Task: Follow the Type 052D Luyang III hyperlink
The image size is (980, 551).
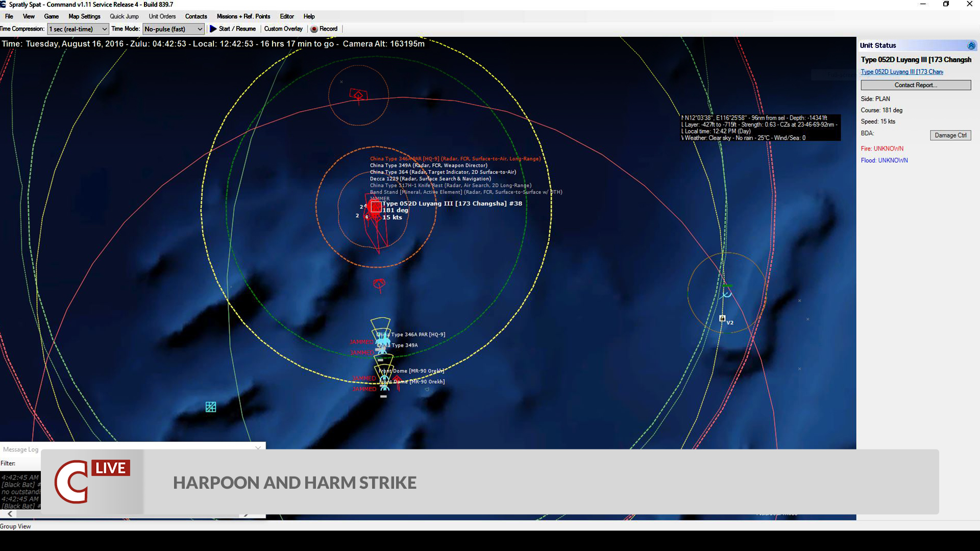Action: click(x=901, y=71)
